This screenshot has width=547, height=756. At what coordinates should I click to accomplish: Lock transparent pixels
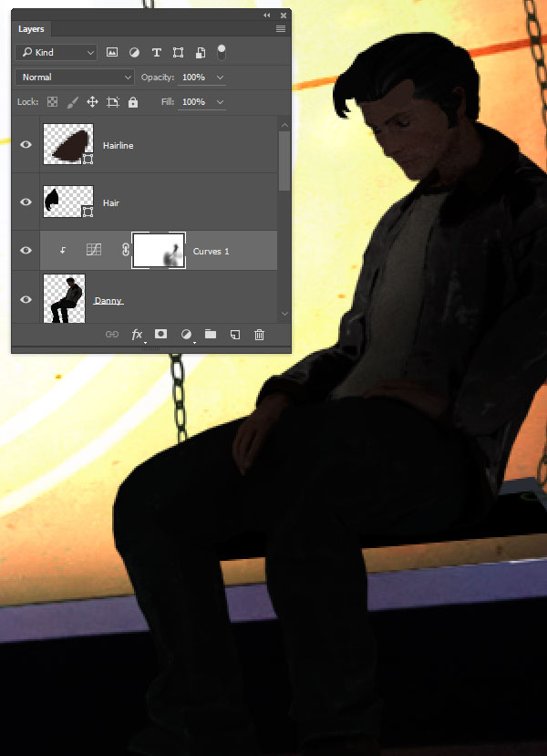point(52,102)
